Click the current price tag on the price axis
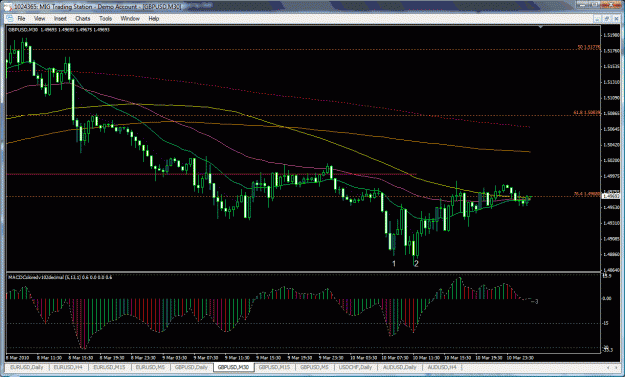The height and width of the screenshot is (377, 625). point(612,196)
